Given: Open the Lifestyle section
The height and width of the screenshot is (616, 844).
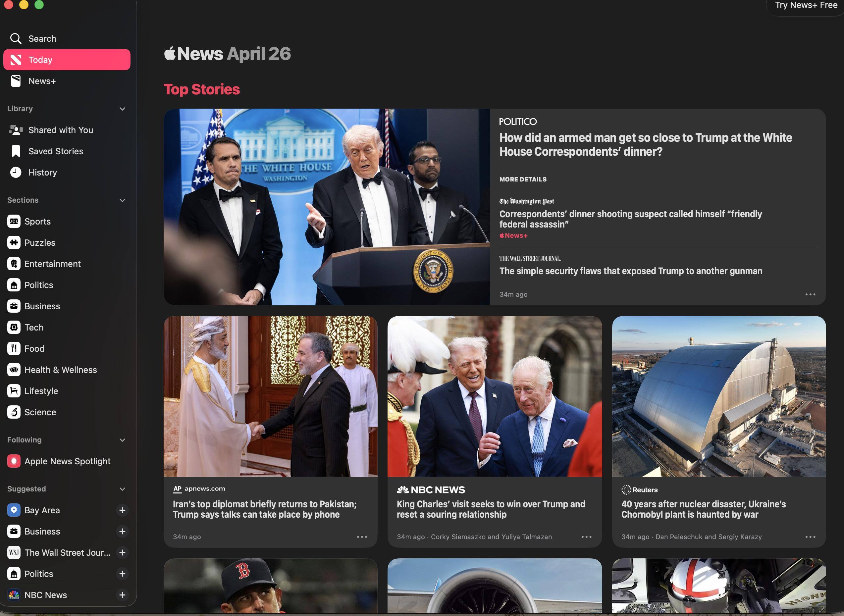Looking at the screenshot, I should (67, 391).
